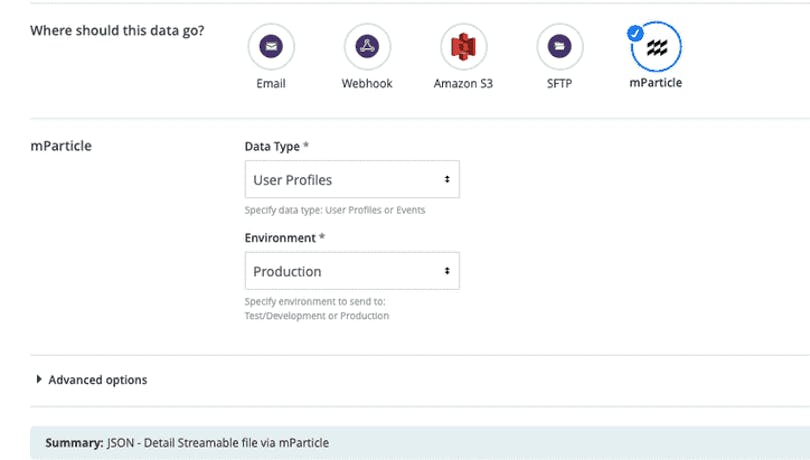The image size is (810, 460).
Task: Select the SFTP destination icon
Action: 559,47
